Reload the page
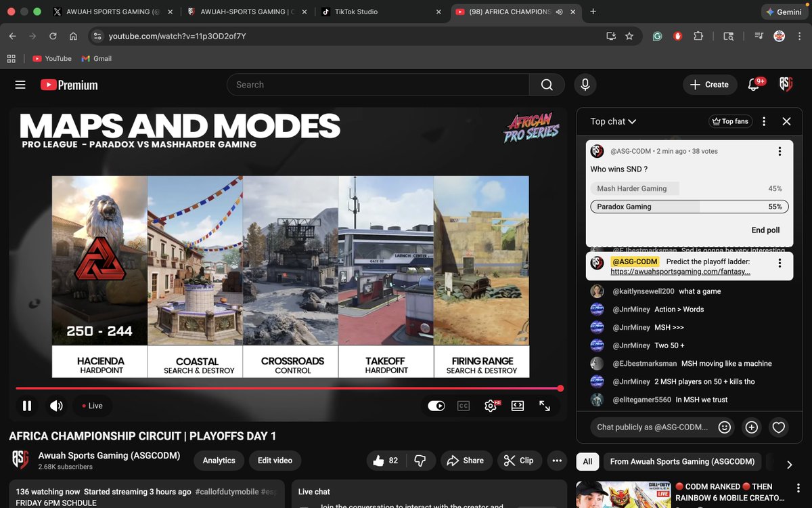Viewport: 812px width, 508px height. point(53,36)
